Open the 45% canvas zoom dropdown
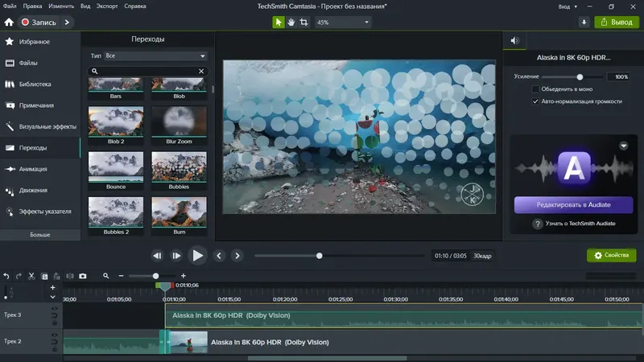644x362 pixels. (x=343, y=23)
